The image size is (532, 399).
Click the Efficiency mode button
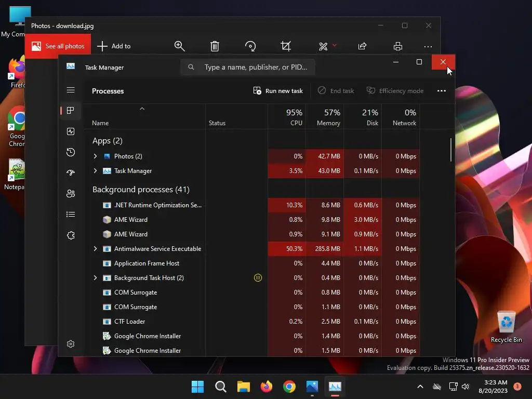click(395, 90)
